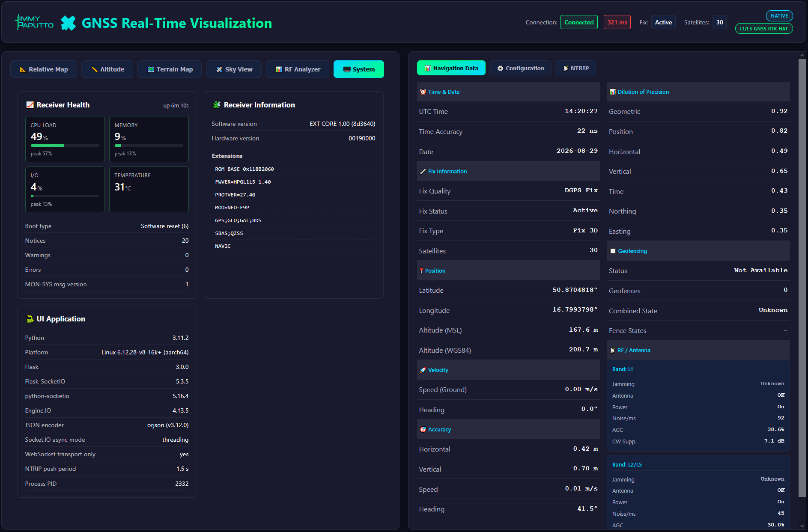
Task: Click the Velocity rocket icon
Action: 423,370
